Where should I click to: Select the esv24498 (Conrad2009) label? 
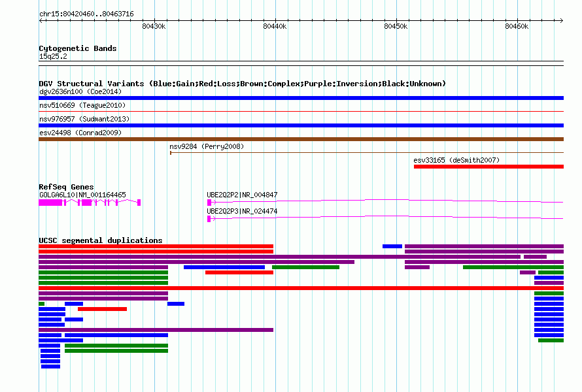[80, 133]
